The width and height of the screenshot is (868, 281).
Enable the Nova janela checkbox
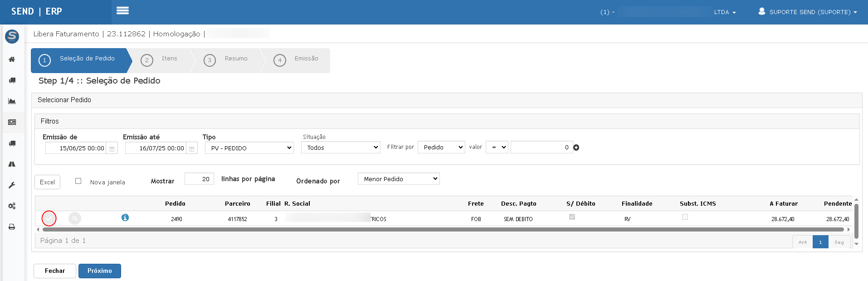tap(78, 181)
